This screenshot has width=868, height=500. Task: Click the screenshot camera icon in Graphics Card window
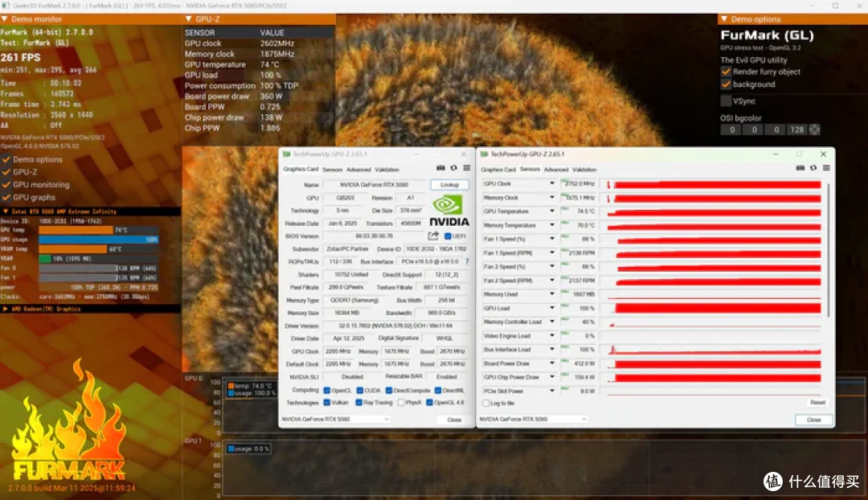[x=440, y=168]
